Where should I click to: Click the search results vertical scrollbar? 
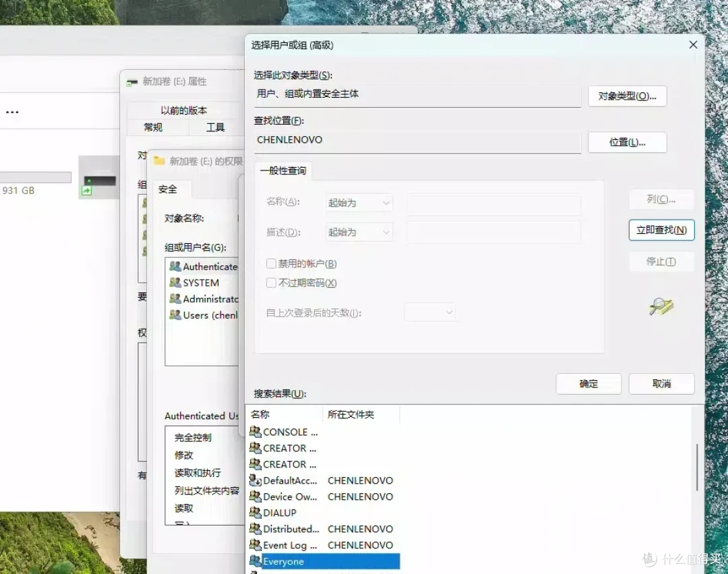[x=696, y=468]
